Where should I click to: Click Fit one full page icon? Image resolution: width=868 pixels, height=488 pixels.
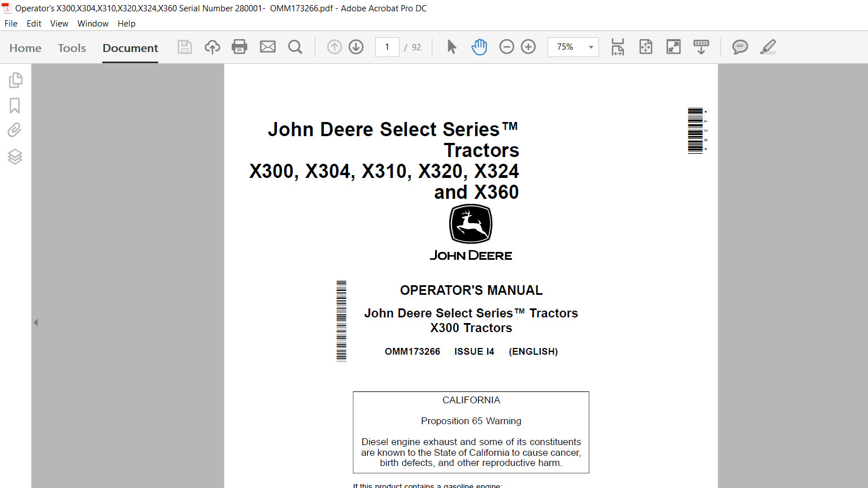646,47
